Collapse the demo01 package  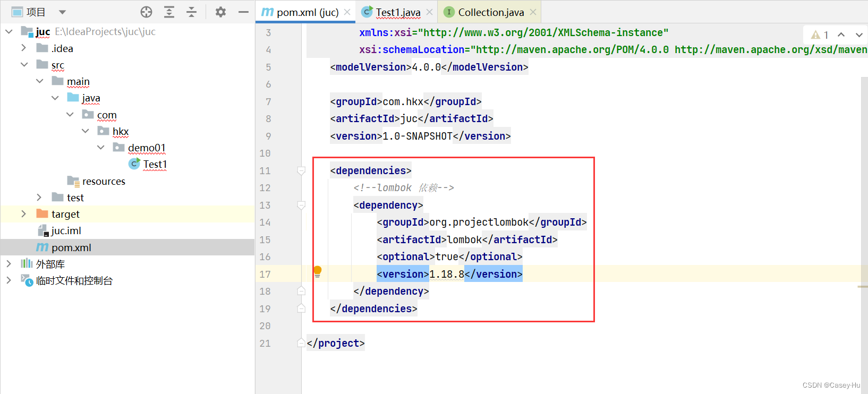(x=101, y=148)
